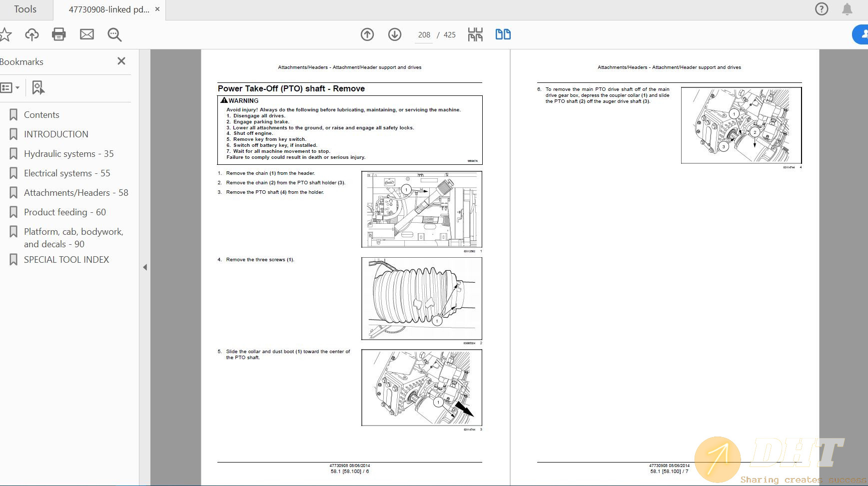
Task: Go to previous page with up arrow icon
Action: [367, 34]
